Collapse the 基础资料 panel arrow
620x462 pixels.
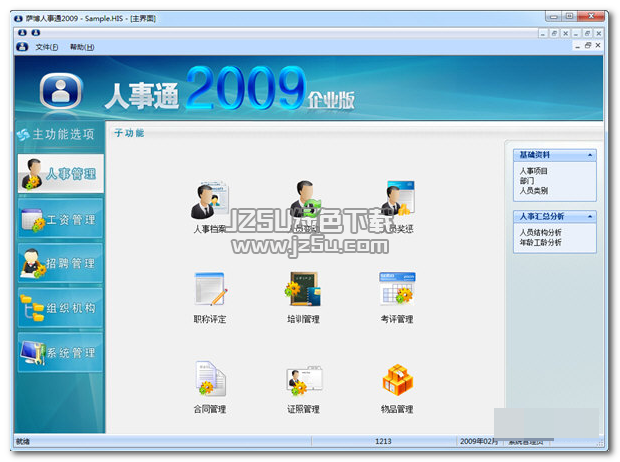click(x=590, y=155)
